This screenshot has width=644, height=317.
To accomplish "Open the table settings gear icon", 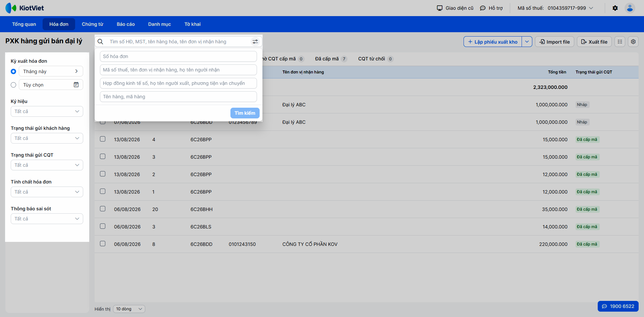I will [x=633, y=42].
